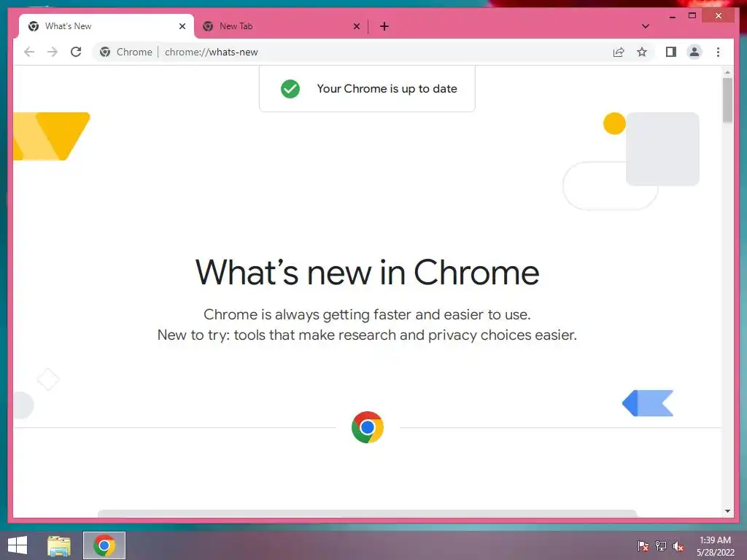Bookmark this page with the star icon
747x560 pixels.
[642, 52]
